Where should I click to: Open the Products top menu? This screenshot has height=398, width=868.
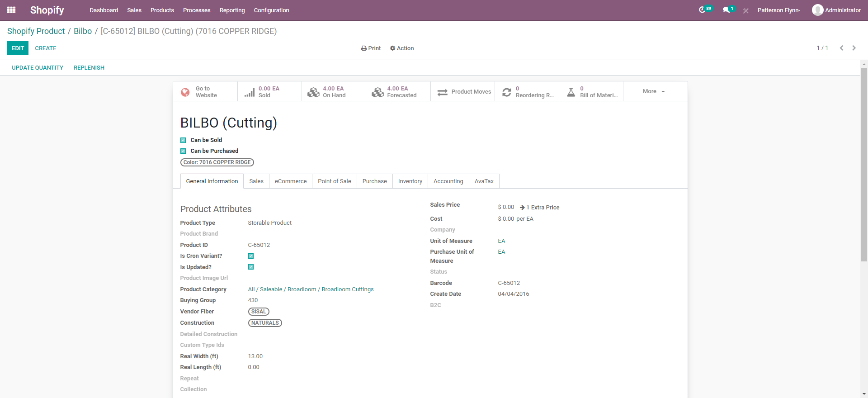point(162,10)
